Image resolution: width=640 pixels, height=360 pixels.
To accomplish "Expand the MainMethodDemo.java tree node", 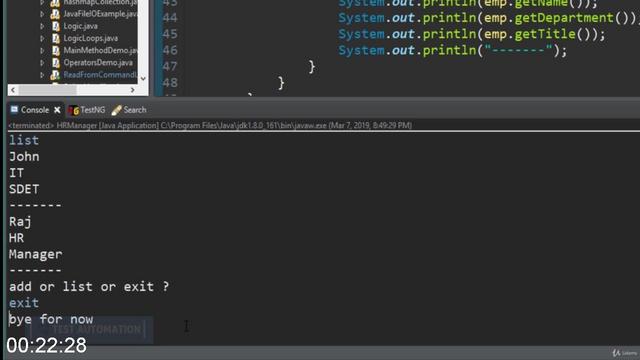I will (42, 51).
